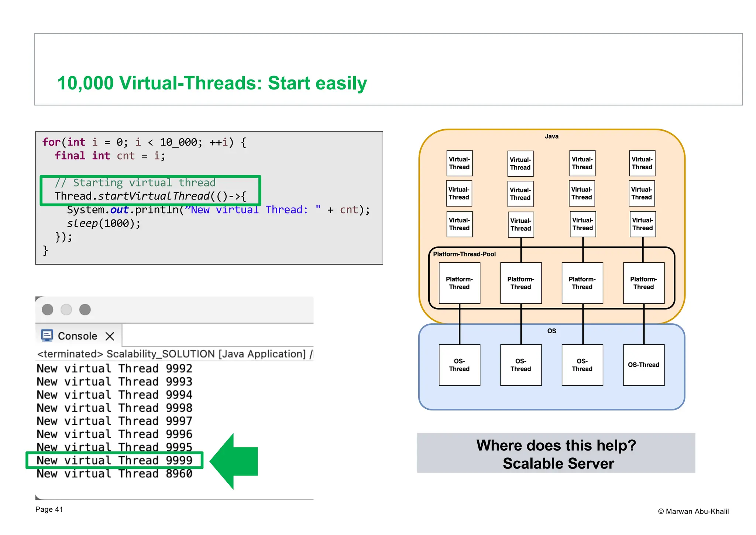Click the rightmost Platform-Thread box
Viewport: 756px width, 535px height.
click(x=643, y=283)
